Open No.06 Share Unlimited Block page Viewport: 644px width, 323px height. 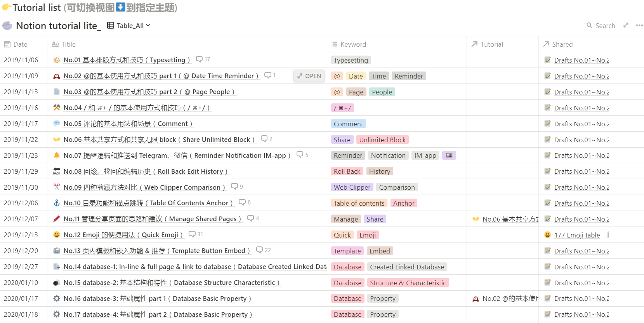coord(159,140)
